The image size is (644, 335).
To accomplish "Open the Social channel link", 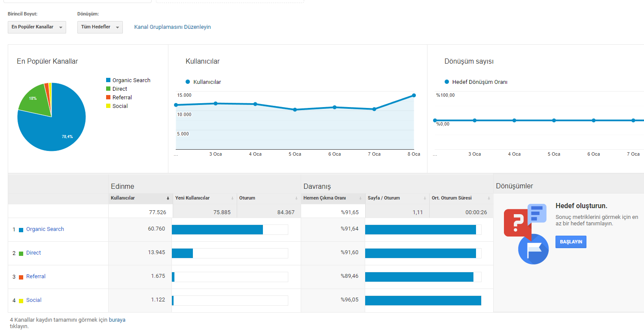I will [x=34, y=300].
